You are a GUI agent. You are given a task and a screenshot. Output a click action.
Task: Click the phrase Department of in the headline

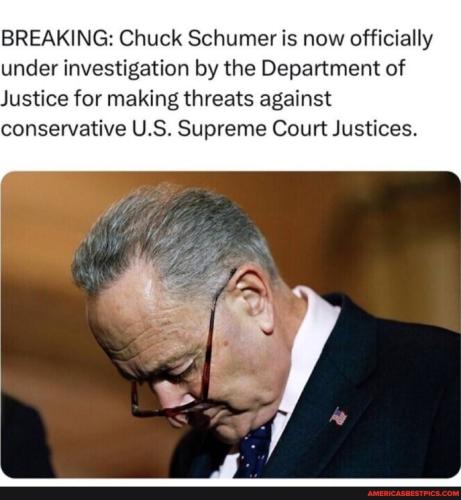coord(333,68)
